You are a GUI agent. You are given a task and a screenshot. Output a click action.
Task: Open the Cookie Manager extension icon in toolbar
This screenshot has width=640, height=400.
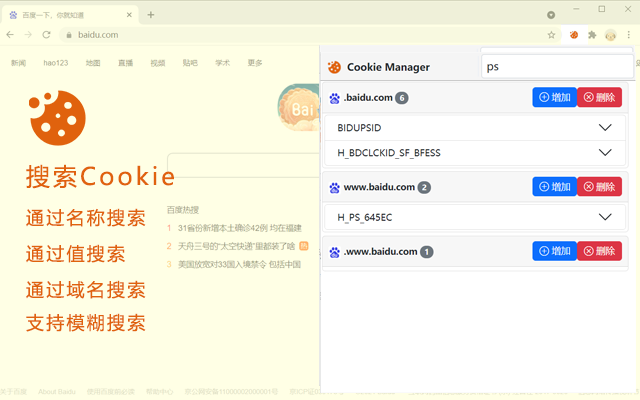574,35
